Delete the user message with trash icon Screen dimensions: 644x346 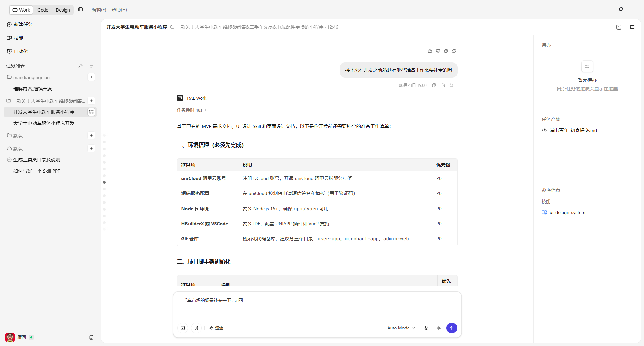click(x=443, y=85)
